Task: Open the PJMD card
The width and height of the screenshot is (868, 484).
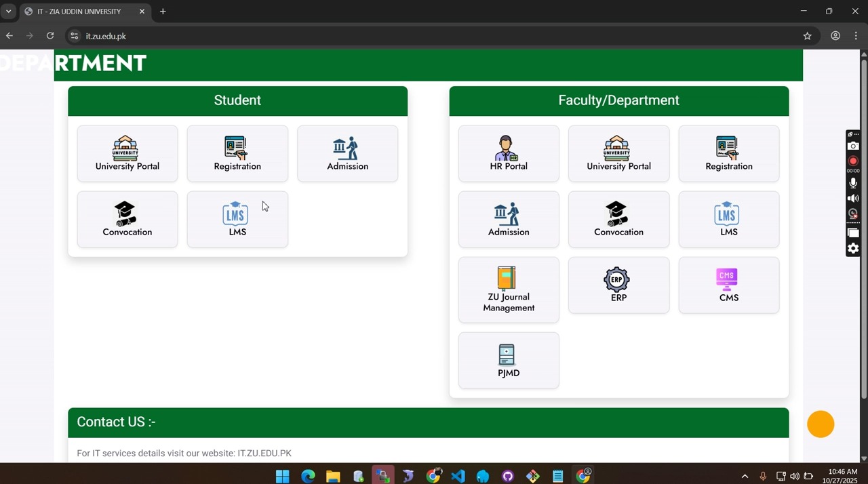Action: 509,360
